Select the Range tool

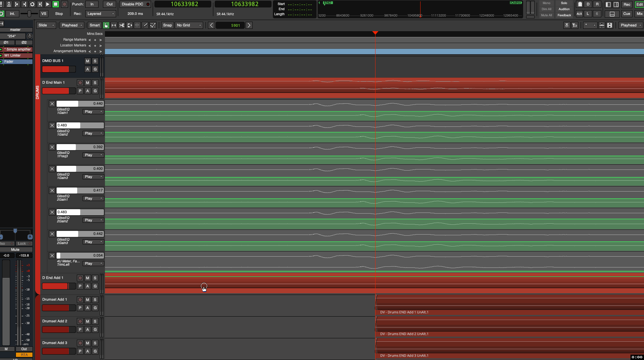[114, 25]
